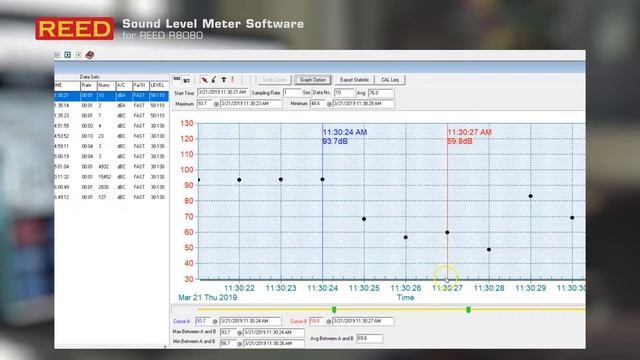Screen dimensions: 640x360
Task: Click the Sampling Rate field
Action: click(292, 93)
